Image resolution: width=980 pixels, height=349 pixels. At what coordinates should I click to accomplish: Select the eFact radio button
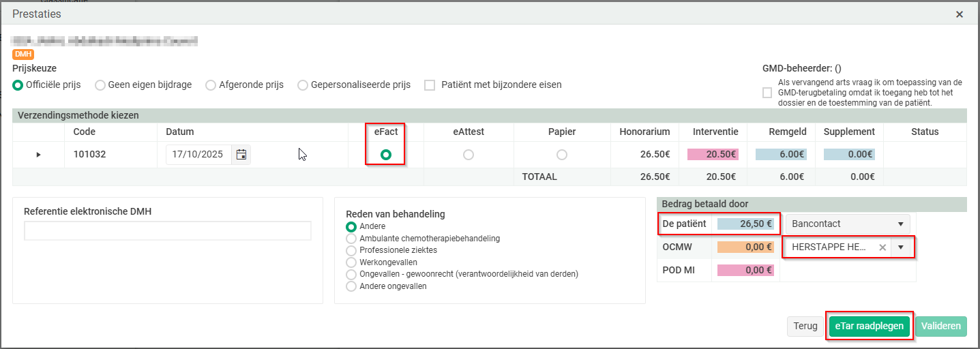386,155
